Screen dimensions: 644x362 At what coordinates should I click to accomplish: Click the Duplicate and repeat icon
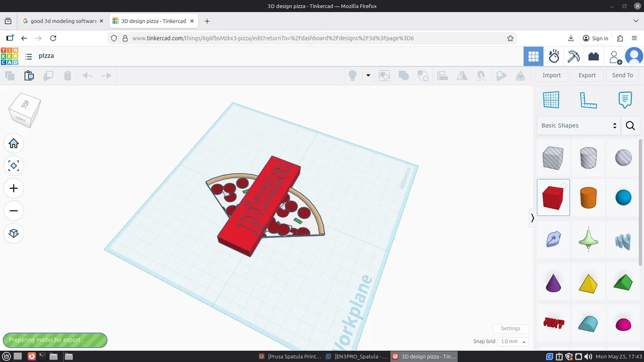coord(48,75)
